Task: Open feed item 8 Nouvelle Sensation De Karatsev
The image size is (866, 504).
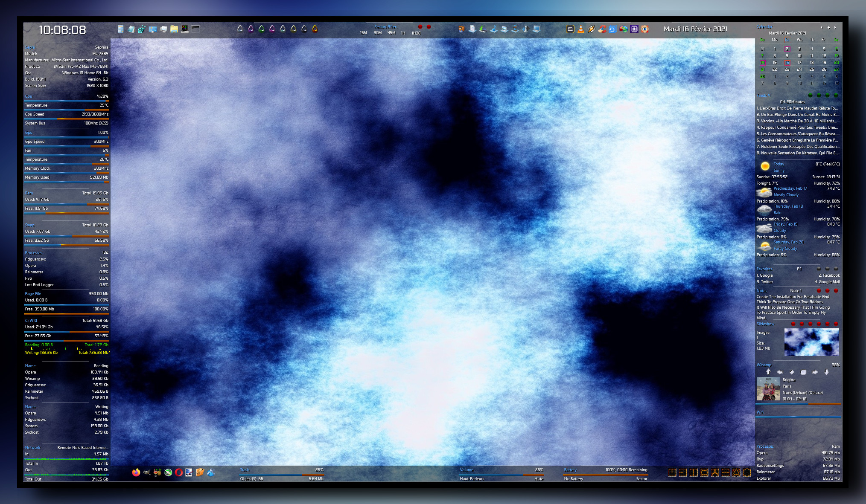Action: click(797, 153)
